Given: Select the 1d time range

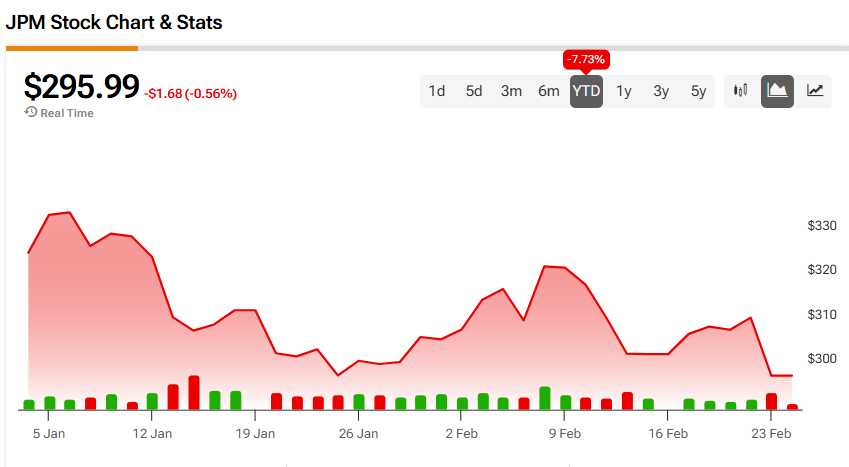Looking at the screenshot, I should point(436,91).
